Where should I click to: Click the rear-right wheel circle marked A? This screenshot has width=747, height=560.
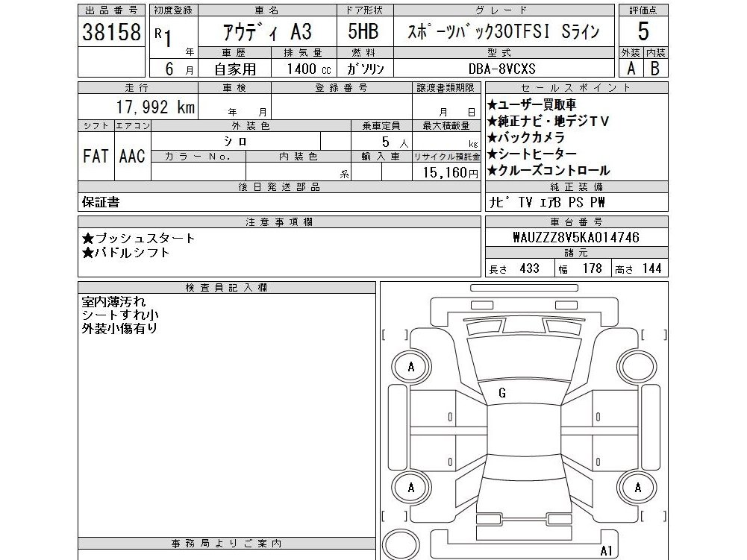(x=637, y=488)
